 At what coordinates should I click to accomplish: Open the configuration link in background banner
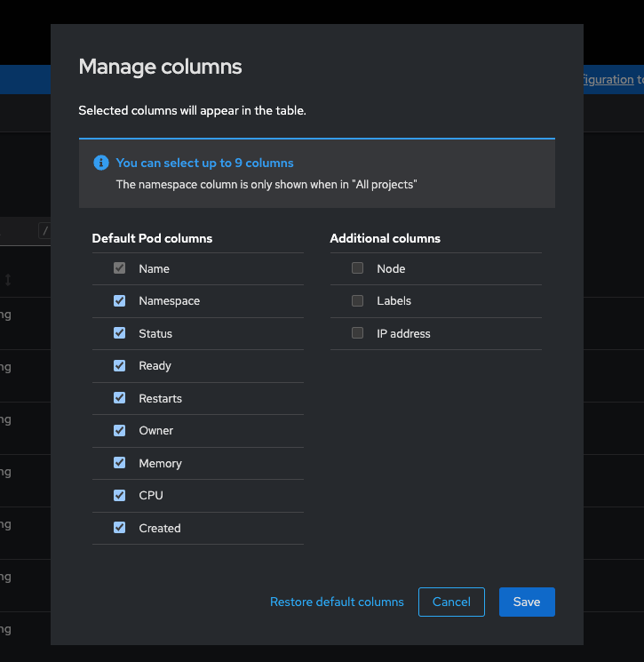point(608,80)
